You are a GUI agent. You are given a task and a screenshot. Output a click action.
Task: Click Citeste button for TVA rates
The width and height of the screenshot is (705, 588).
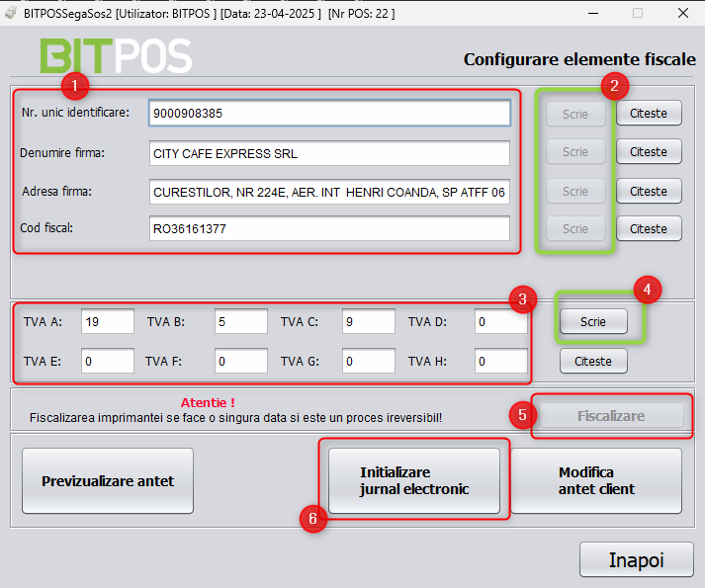pos(593,361)
